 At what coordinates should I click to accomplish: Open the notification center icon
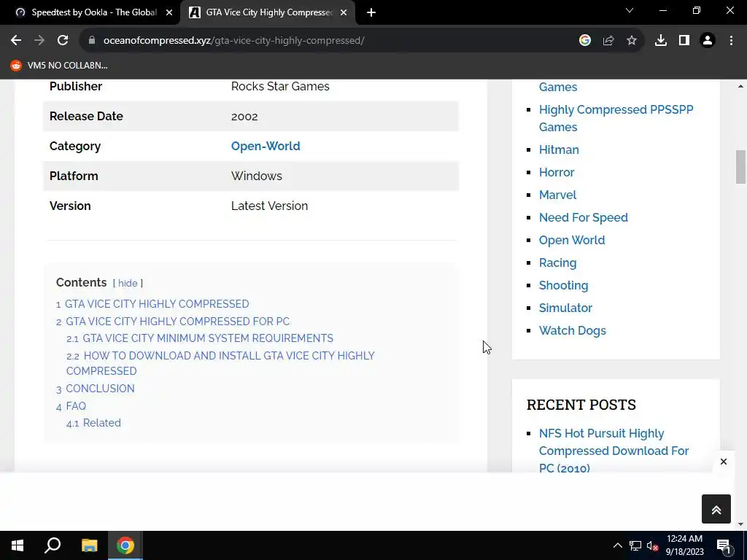pyautogui.click(x=723, y=545)
